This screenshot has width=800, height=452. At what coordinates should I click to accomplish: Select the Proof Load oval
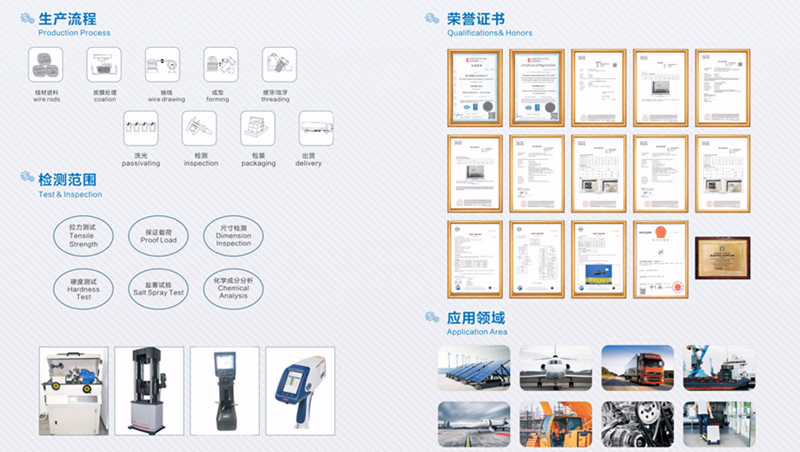158,236
